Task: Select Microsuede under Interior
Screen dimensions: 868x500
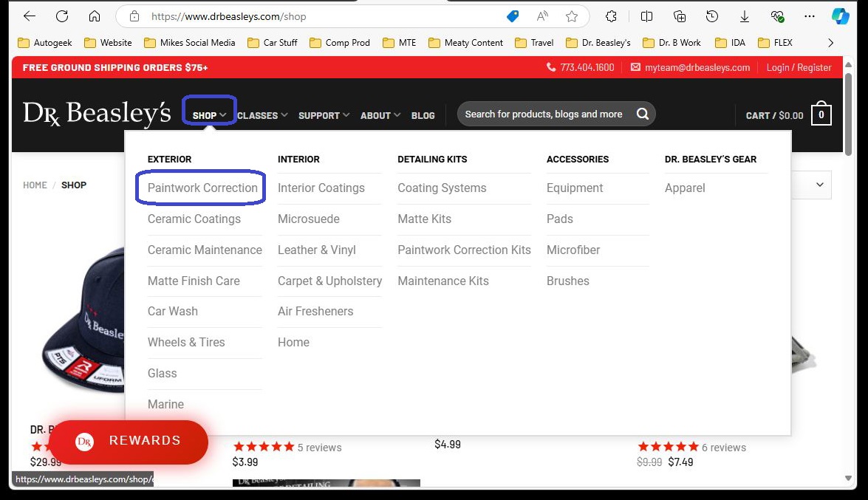Action: 309,219
